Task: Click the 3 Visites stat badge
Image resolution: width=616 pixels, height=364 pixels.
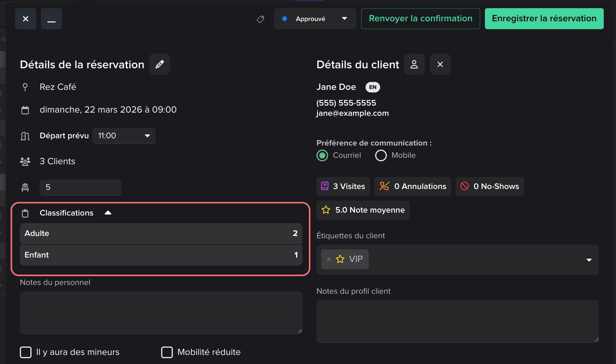Action: [x=343, y=186]
